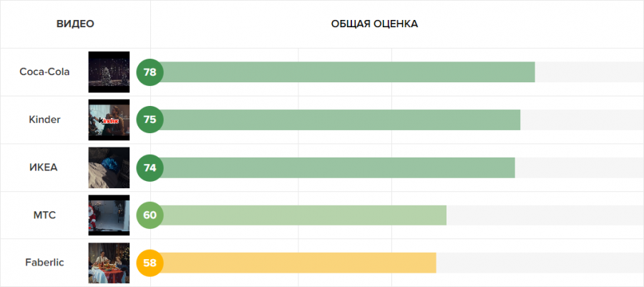Click the green score badge 78
Viewport: 644px width, 287px height.
click(x=150, y=72)
